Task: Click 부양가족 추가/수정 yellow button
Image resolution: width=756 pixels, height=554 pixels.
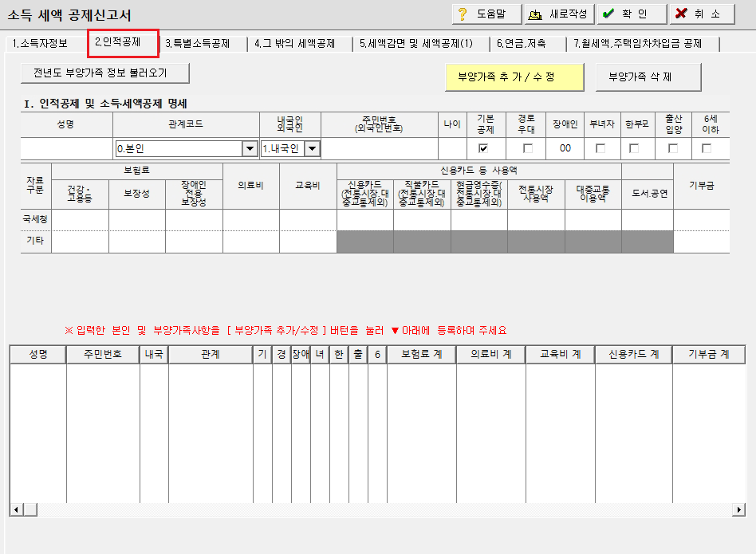Action: 514,77
